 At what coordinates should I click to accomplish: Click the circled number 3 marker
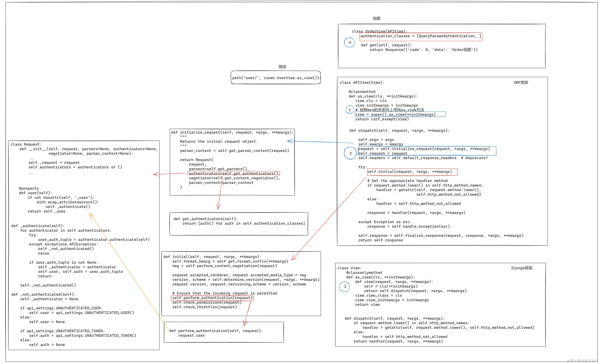point(350,153)
